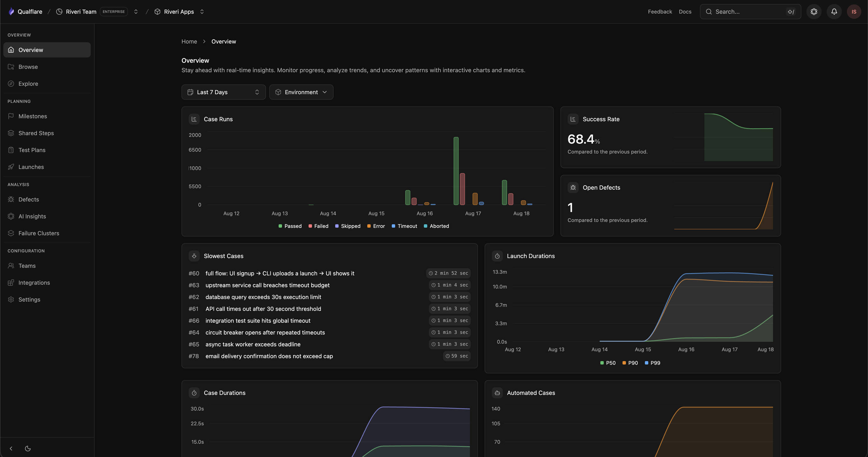Toggle the P99 series in Launch Durations legend
Image resolution: width=868 pixels, height=457 pixels.
652,363
